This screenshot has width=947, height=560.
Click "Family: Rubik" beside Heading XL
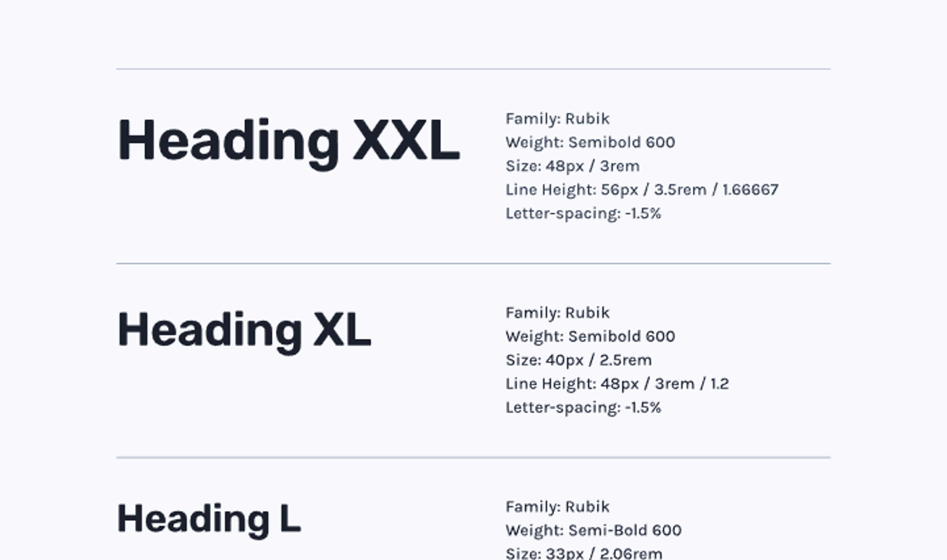click(x=558, y=313)
